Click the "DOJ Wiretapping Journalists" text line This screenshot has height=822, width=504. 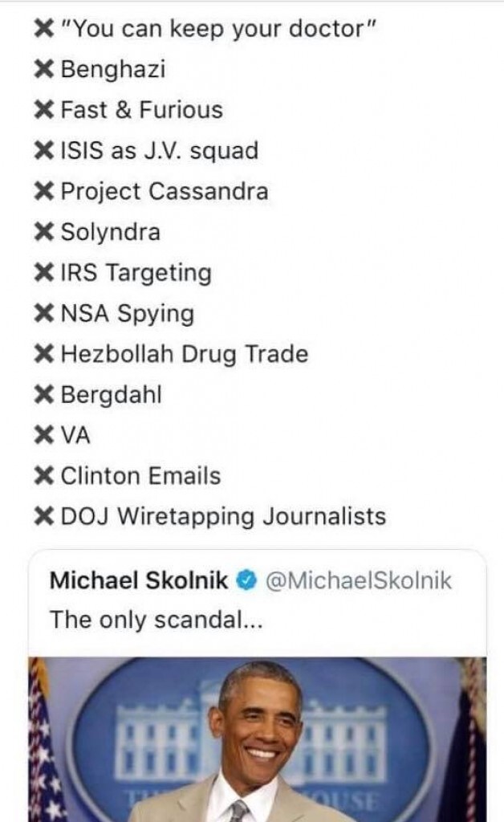click(x=223, y=516)
